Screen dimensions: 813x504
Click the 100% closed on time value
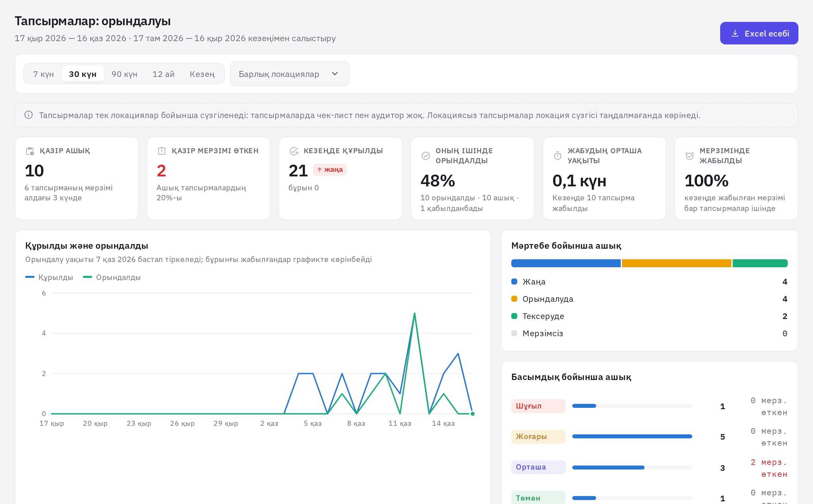pos(706,181)
